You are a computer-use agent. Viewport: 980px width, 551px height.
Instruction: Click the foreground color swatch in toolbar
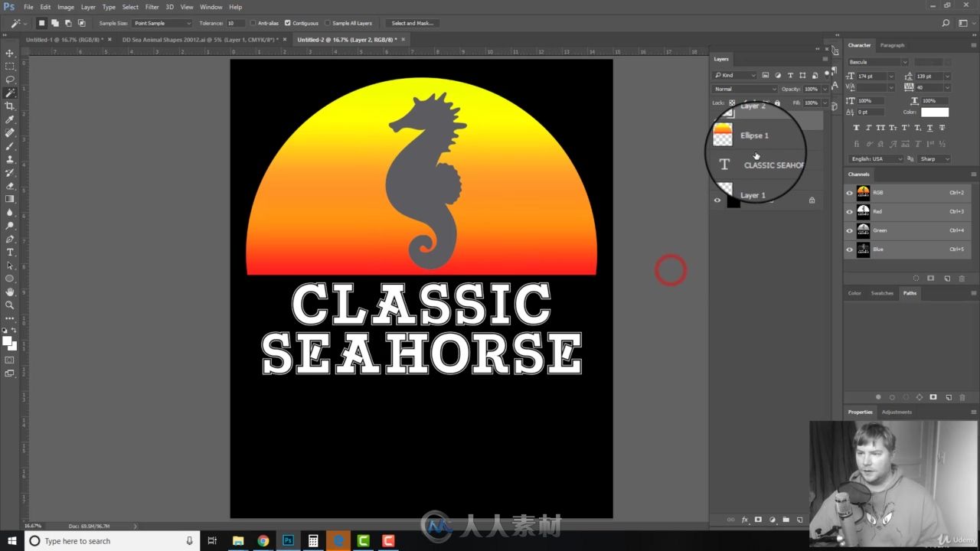click(x=7, y=341)
